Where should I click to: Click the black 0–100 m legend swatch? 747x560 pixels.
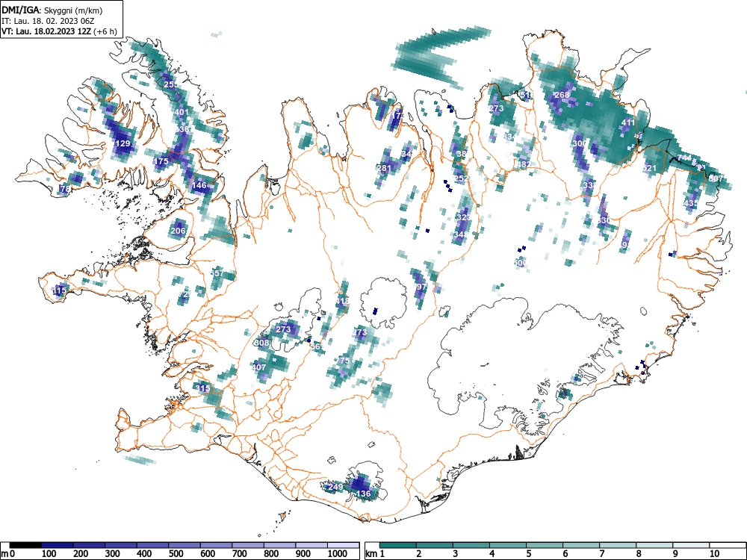(x=25, y=545)
